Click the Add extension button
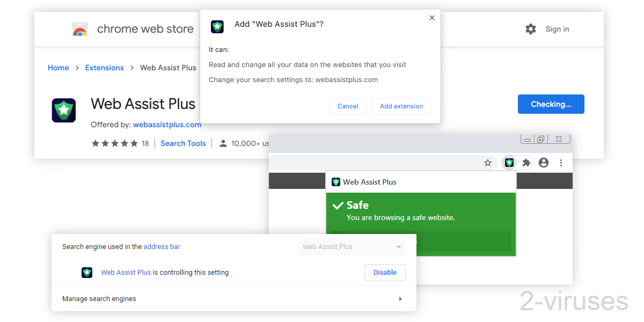This screenshot has height=322, width=644. coord(401,106)
